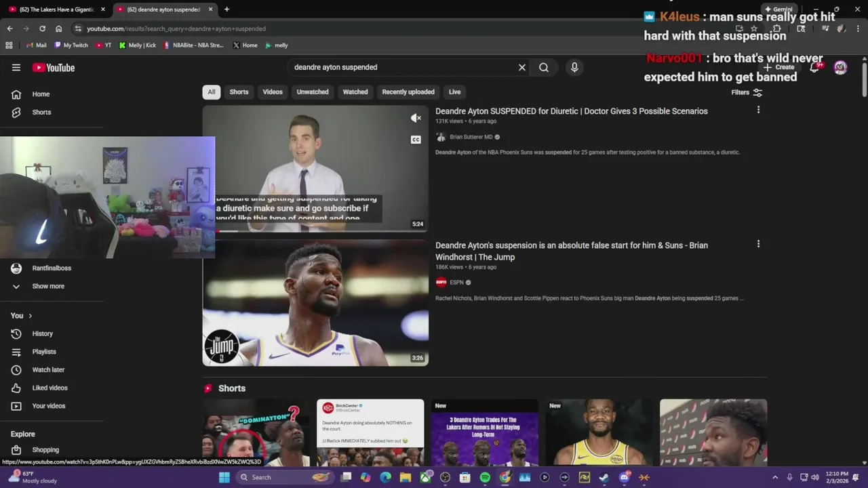Click the Windows taskbar Search box
The image size is (868, 488).
click(284, 477)
